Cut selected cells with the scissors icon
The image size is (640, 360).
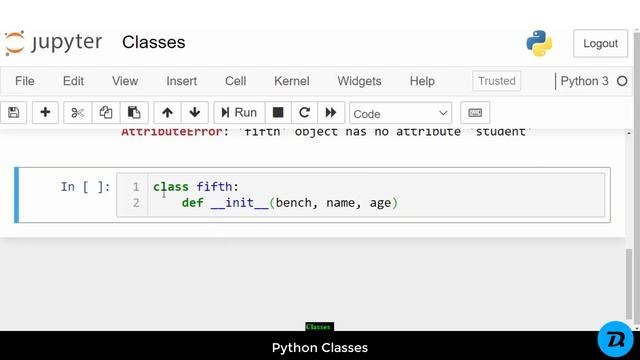coord(78,113)
